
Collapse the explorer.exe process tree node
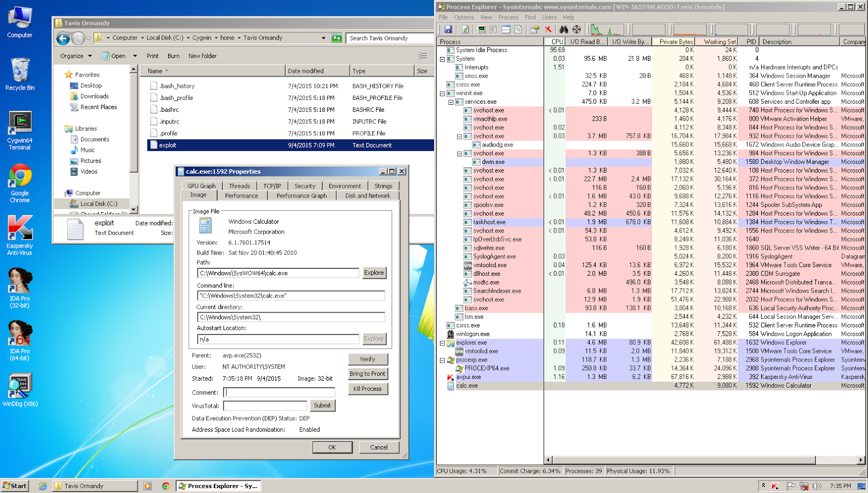pyautogui.click(x=442, y=343)
